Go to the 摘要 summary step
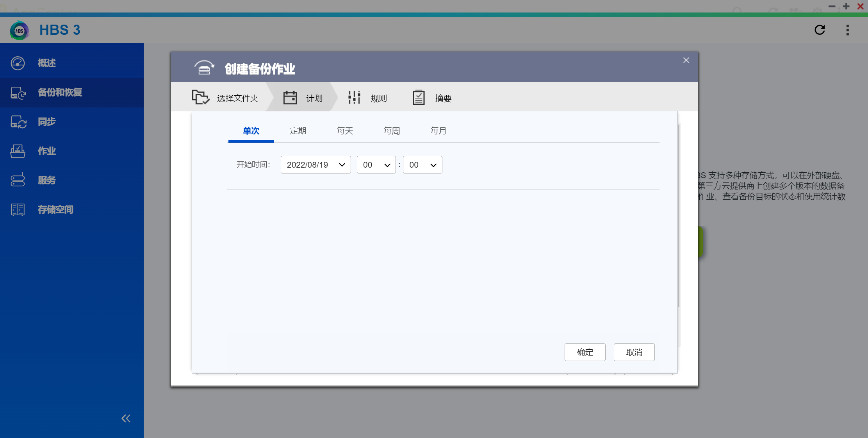Image resolution: width=868 pixels, height=438 pixels. pyautogui.click(x=419, y=97)
